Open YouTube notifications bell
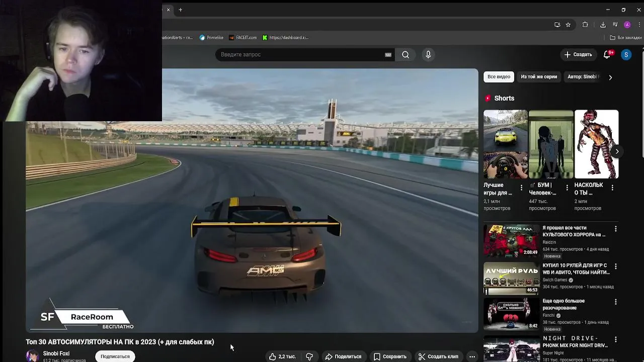 (x=607, y=54)
